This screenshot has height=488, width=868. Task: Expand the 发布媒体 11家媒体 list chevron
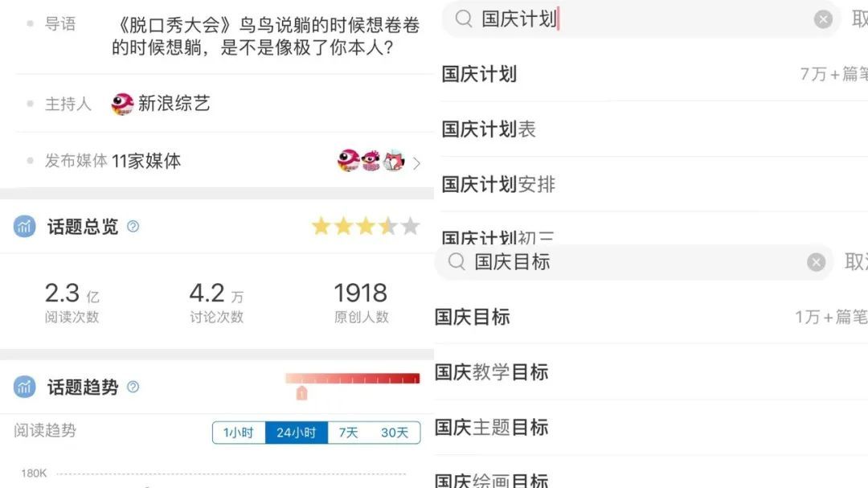click(417, 163)
